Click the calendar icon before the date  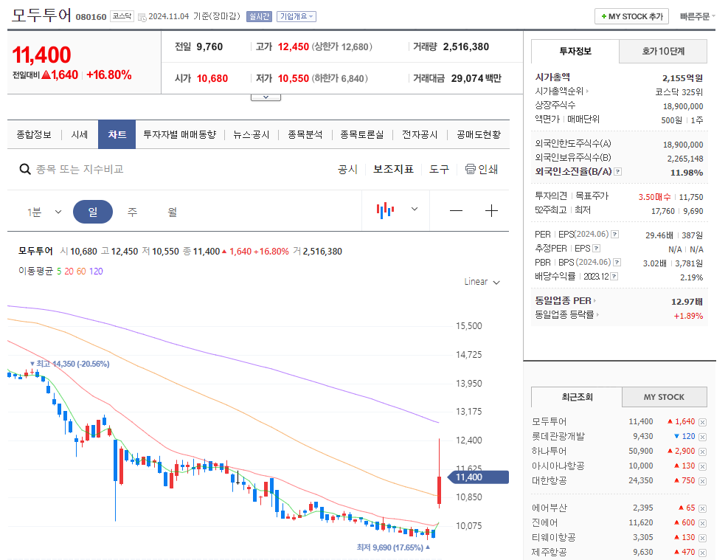coord(142,17)
